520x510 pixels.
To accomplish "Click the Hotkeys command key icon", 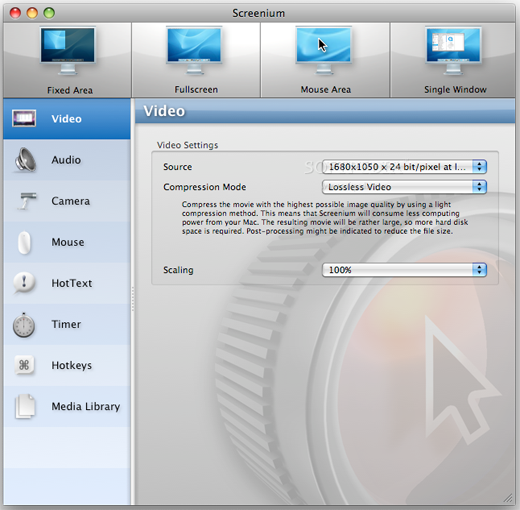I will 24,365.
